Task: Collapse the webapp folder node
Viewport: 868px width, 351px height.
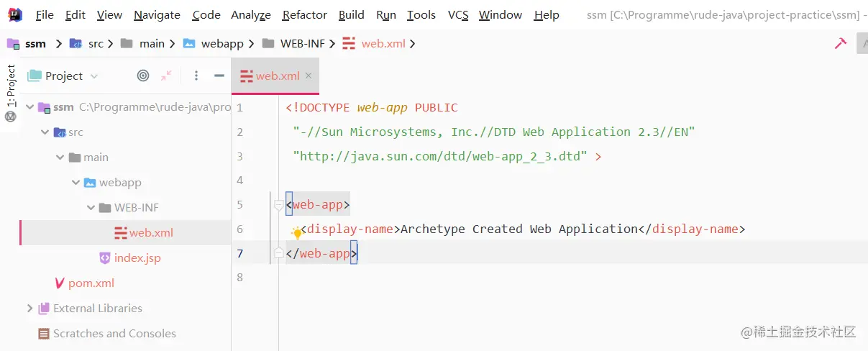Action: (x=76, y=183)
